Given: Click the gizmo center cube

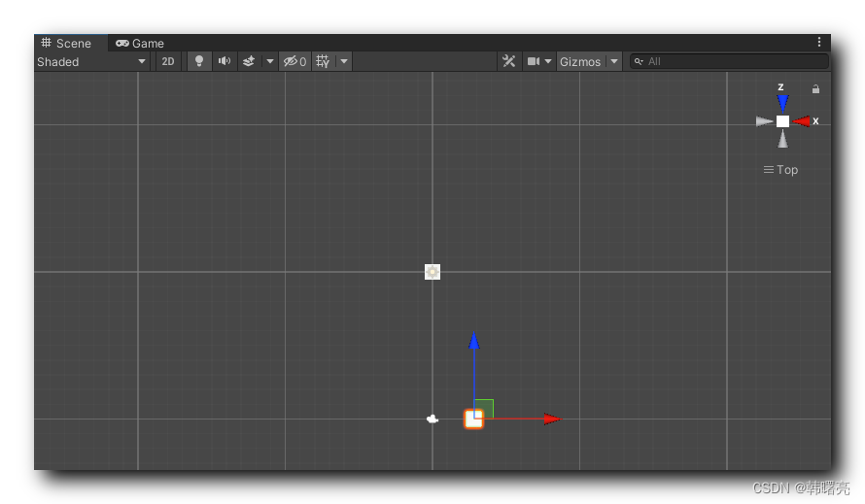Looking at the screenshot, I should click(x=782, y=121).
